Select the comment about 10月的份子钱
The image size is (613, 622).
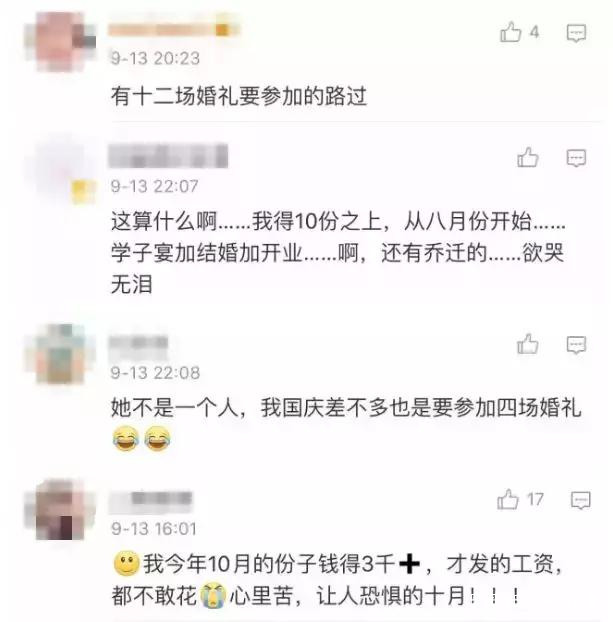click(337, 580)
